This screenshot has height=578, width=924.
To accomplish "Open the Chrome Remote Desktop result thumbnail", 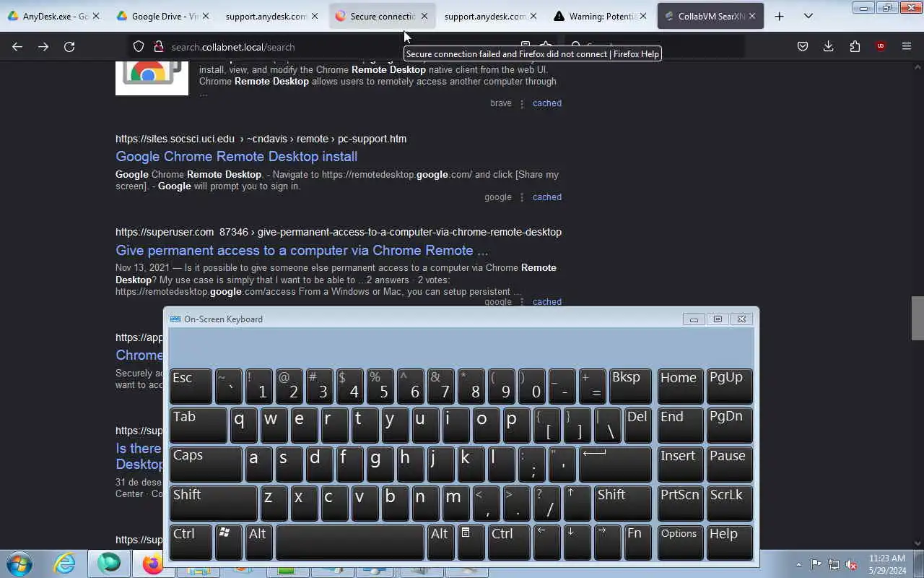I will (x=152, y=78).
